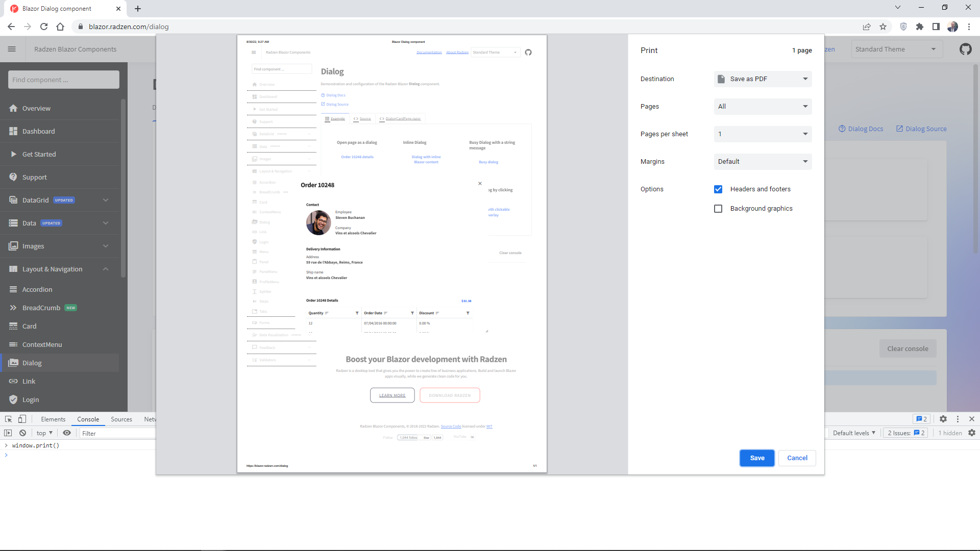
Task: Open the Extensions puzzle icon
Action: tap(920, 27)
